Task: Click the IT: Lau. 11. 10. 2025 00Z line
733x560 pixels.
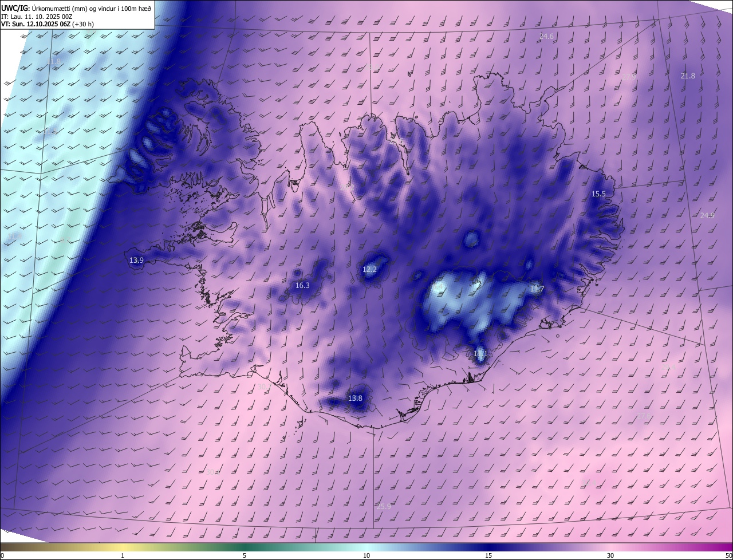Action: click(36, 17)
